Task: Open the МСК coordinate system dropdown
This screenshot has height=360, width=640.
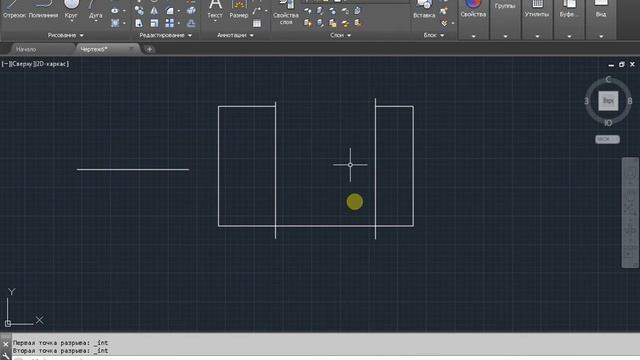Action: point(607,139)
